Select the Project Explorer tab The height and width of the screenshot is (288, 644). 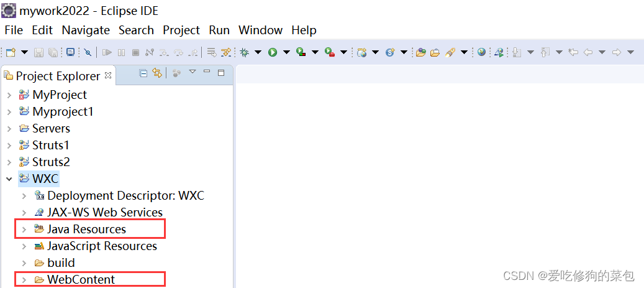(x=58, y=76)
